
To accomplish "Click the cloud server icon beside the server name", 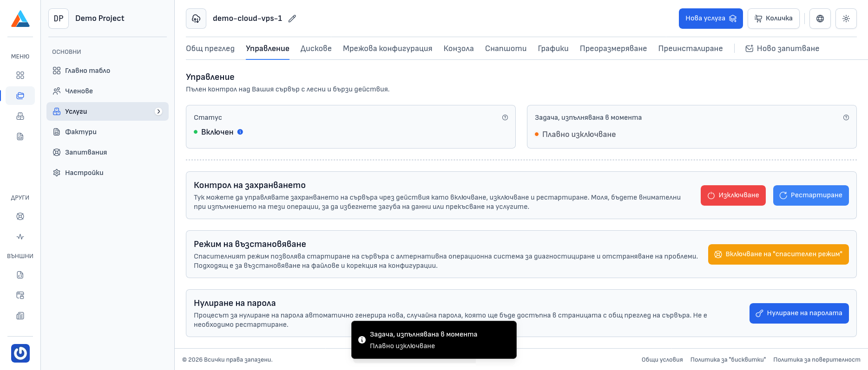I will (x=196, y=19).
